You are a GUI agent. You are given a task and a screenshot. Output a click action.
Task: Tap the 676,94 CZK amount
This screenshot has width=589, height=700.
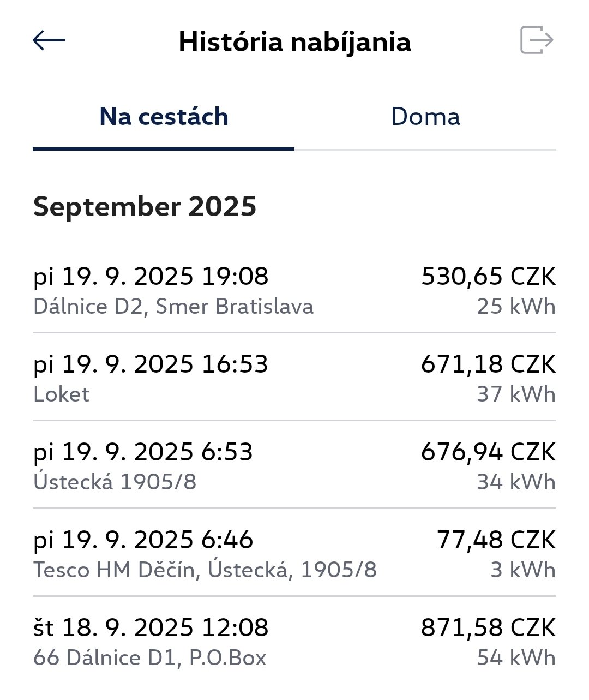(488, 452)
